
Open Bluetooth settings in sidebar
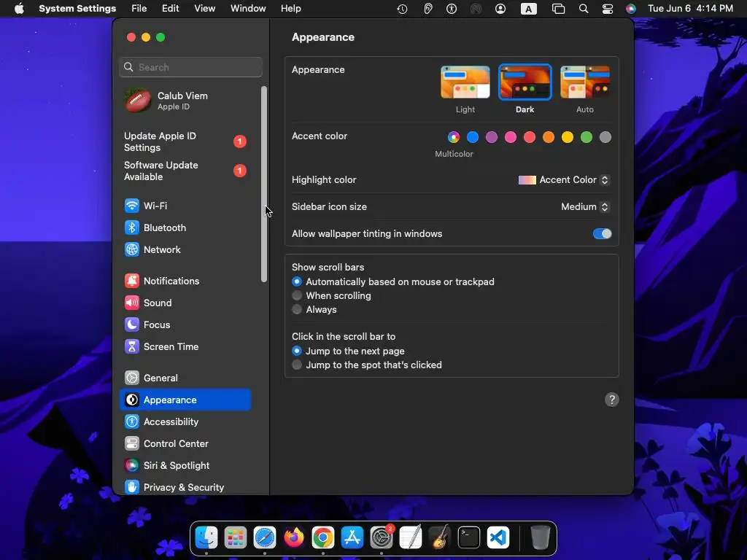185,227
